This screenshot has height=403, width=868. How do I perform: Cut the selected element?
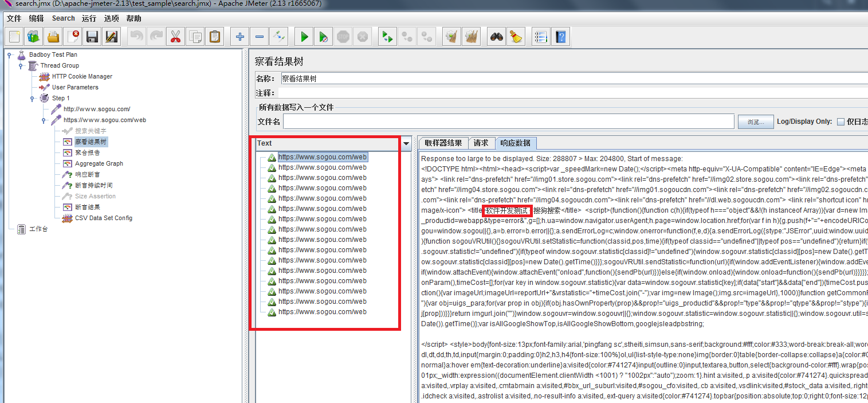pos(175,37)
